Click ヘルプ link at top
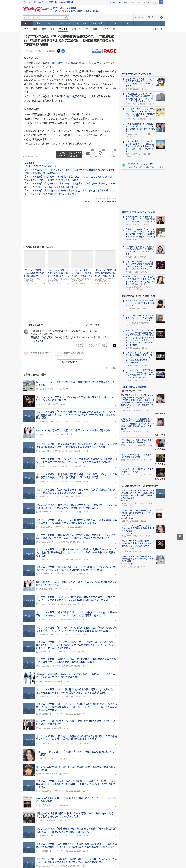The image size is (186, 868). click(x=127, y=2)
